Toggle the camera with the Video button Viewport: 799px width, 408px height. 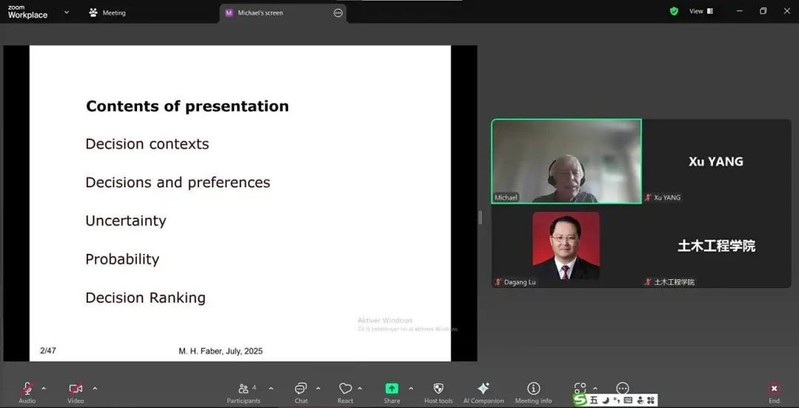click(76, 388)
